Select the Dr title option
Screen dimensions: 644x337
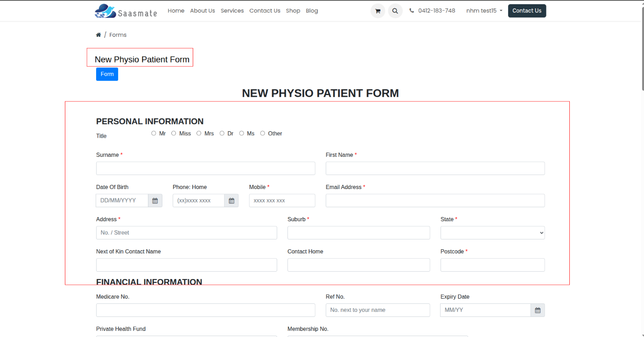pyautogui.click(x=222, y=133)
